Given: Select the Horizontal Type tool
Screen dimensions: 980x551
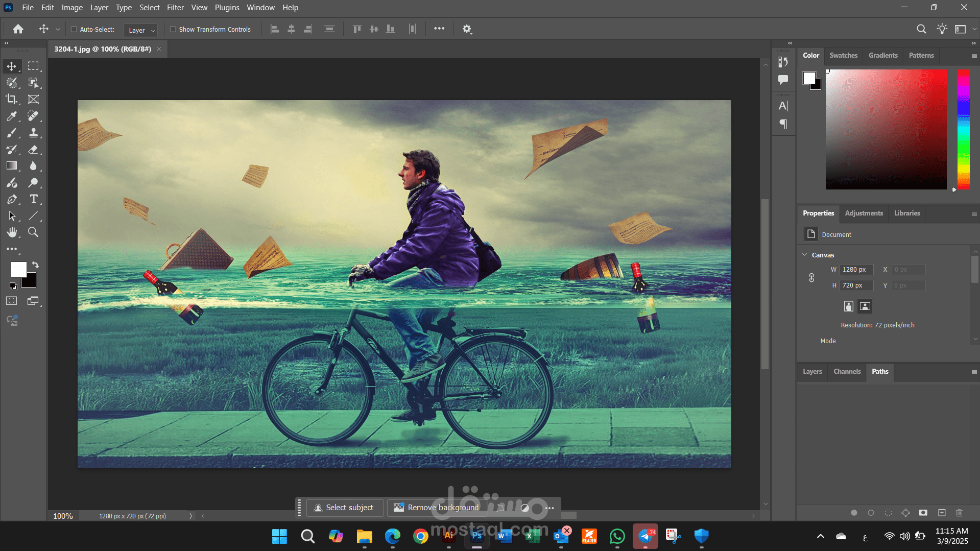Looking at the screenshot, I should tap(33, 199).
